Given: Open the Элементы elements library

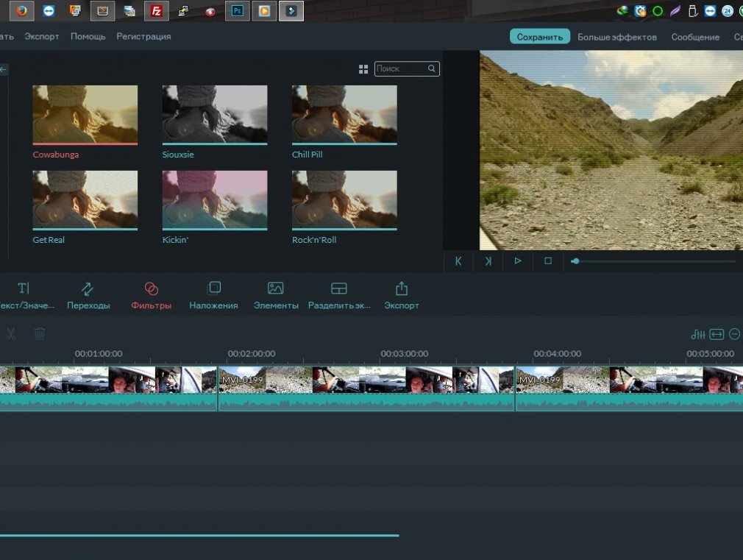Looking at the screenshot, I should pyautogui.click(x=276, y=295).
